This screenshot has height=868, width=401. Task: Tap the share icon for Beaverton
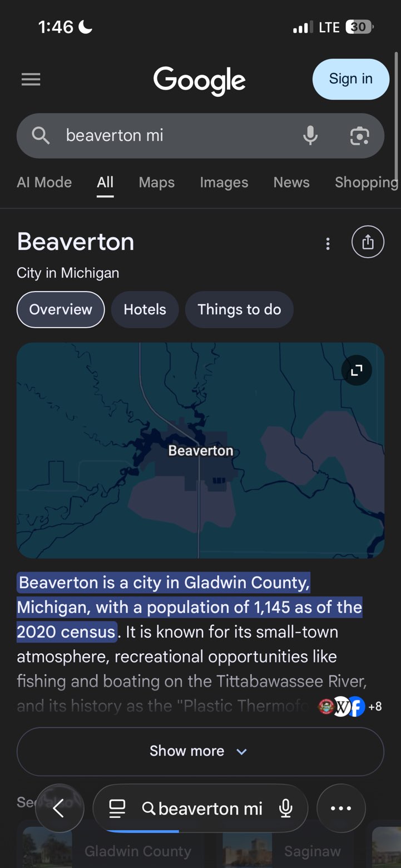click(x=368, y=242)
